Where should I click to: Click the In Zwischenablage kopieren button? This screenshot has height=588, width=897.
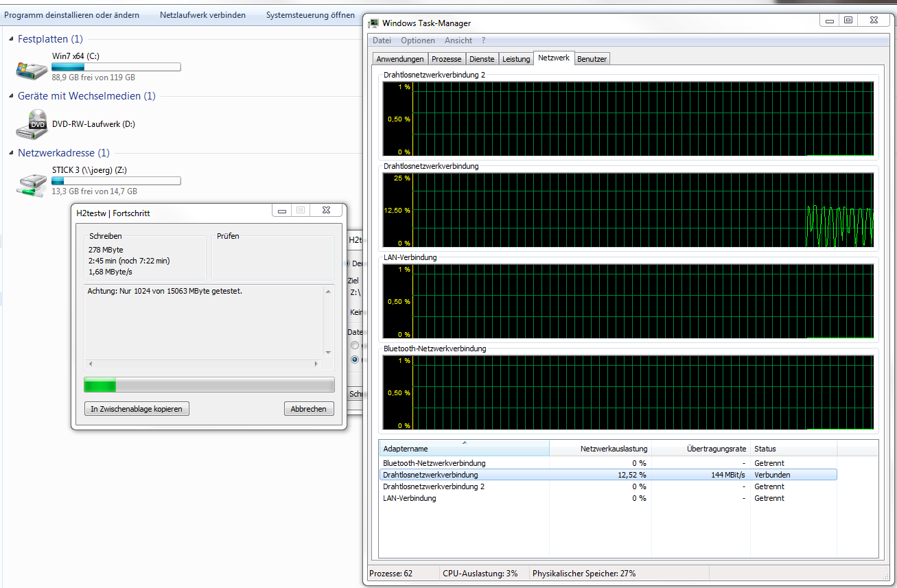click(137, 409)
